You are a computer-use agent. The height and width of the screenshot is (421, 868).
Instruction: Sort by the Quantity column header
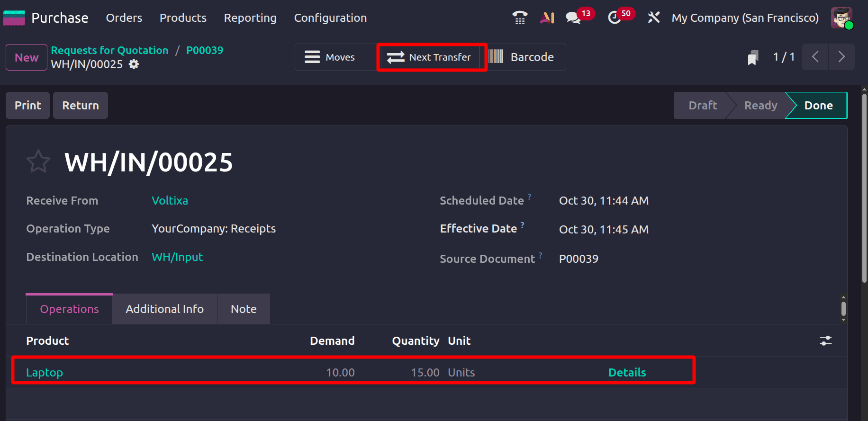tap(416, 340)
